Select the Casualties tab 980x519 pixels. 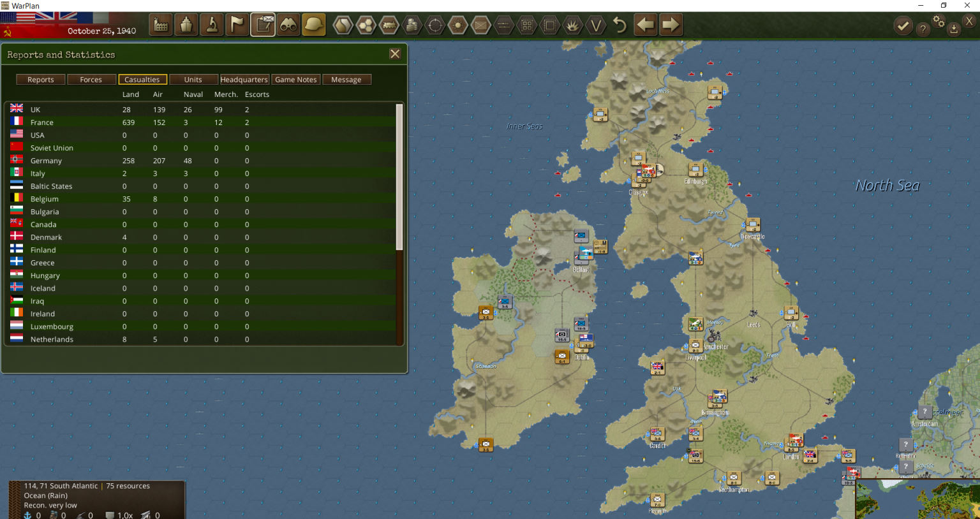coord(142,80)
